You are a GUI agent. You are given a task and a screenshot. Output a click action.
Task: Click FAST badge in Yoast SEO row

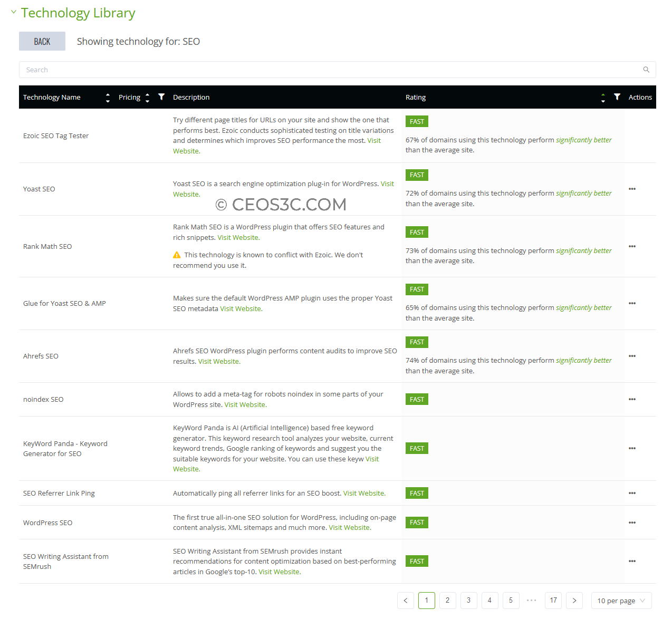(x=417, y=175)
